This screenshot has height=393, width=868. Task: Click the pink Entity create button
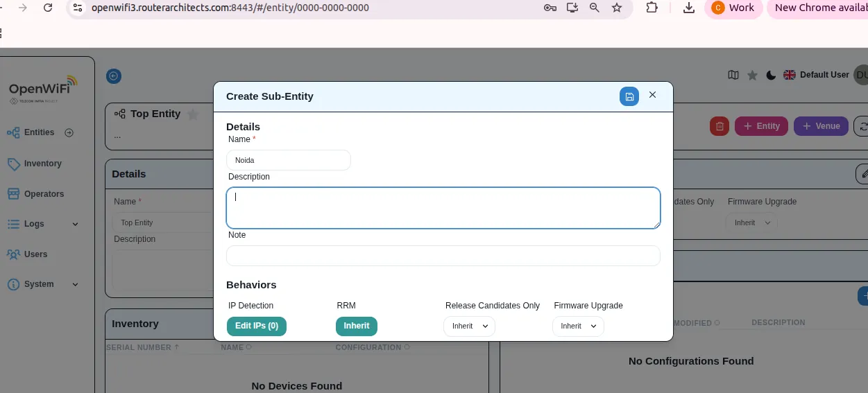(x=761, y=126)
